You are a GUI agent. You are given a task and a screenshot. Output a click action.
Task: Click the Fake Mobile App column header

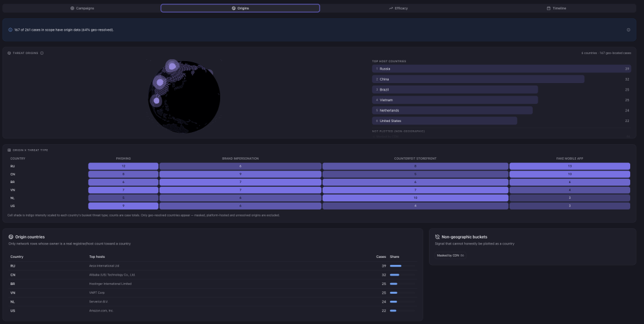point(570,159)
